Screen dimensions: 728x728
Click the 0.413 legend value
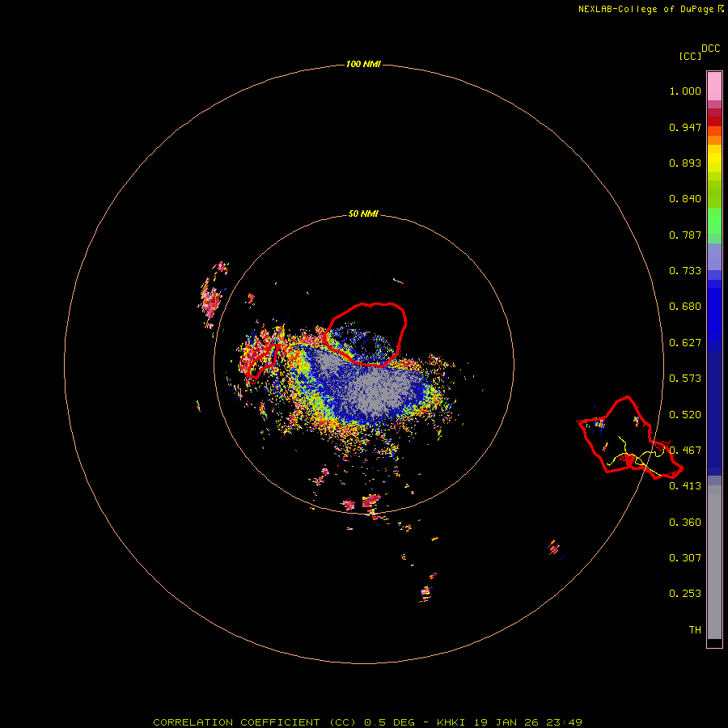click(685, 486)
